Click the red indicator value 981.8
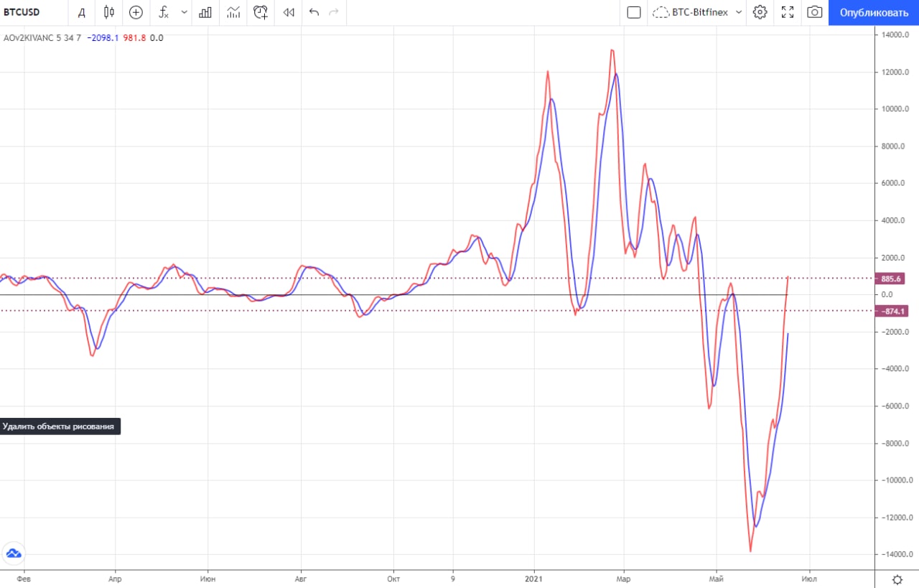This screenshot has width=919, height=588. 134,38
